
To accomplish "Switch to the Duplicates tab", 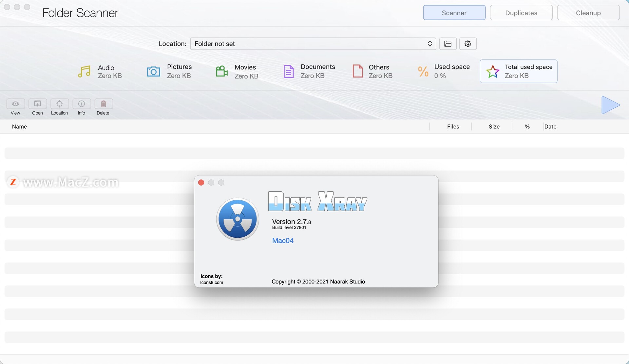I will coord(521,13).
